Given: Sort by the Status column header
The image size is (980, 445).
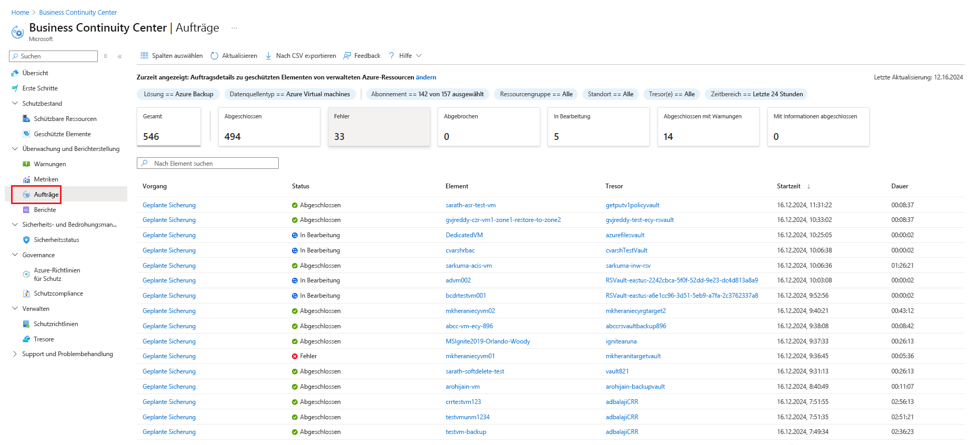Looking at the screenshot, I should [x=301, y=186].
